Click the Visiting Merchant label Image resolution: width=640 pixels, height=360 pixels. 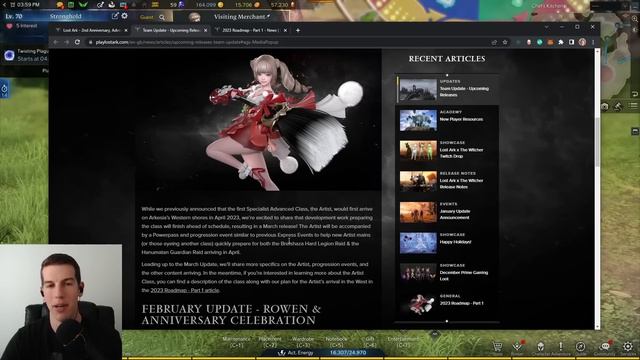point(242,17)
